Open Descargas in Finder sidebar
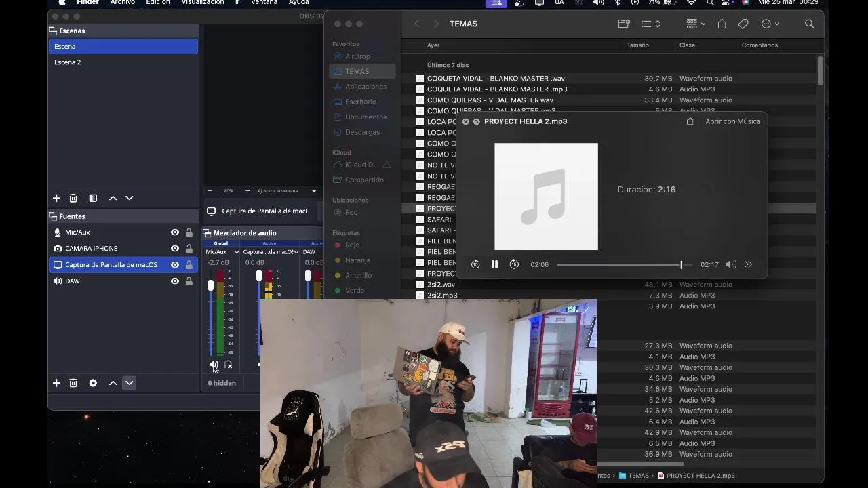The width and height of the screenshot is (868, 488). pyautogui.click(x=363, y=132)
